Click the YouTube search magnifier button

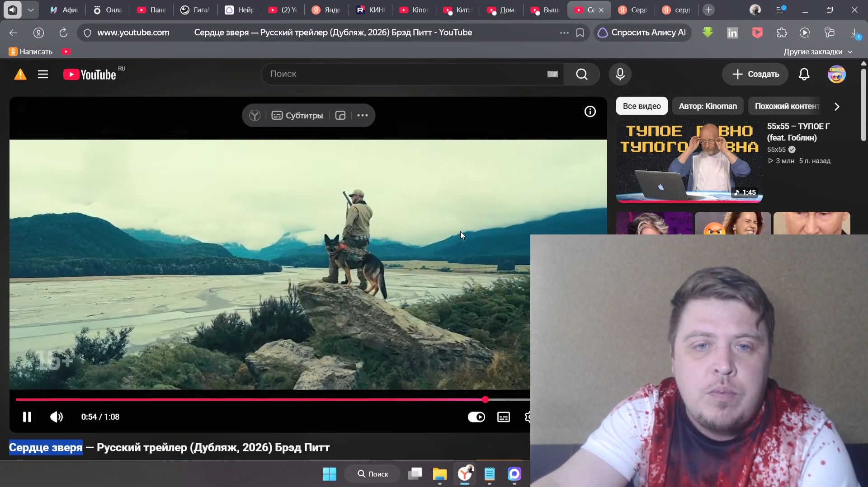click(582, 74)
